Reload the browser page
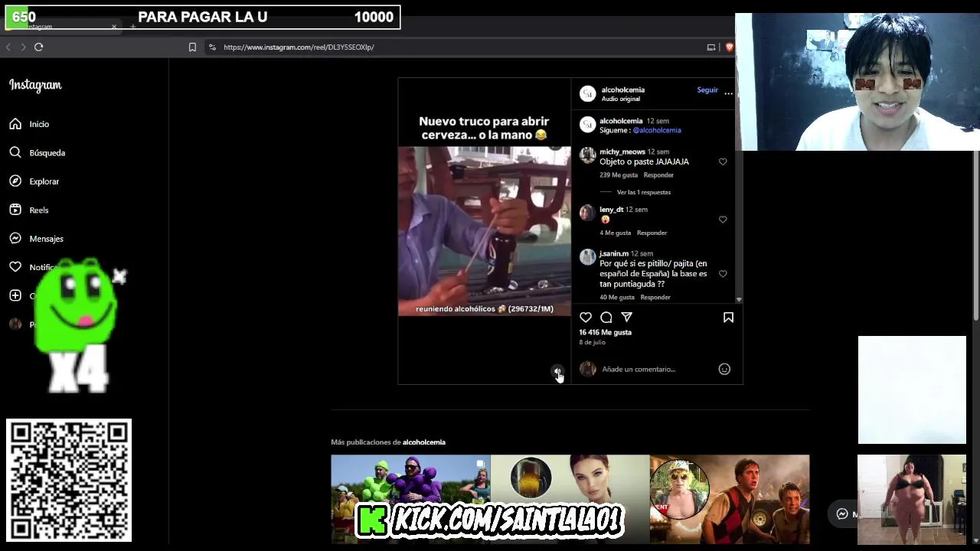The height and width of the screenshot is (551, 980). [38, 47]
